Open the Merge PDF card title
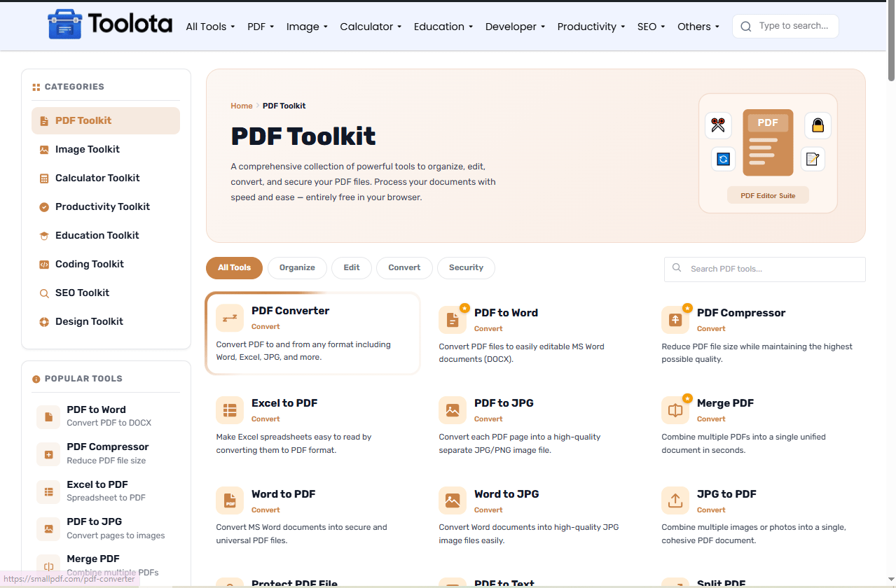The image size is (896, 588). [725, 403]
